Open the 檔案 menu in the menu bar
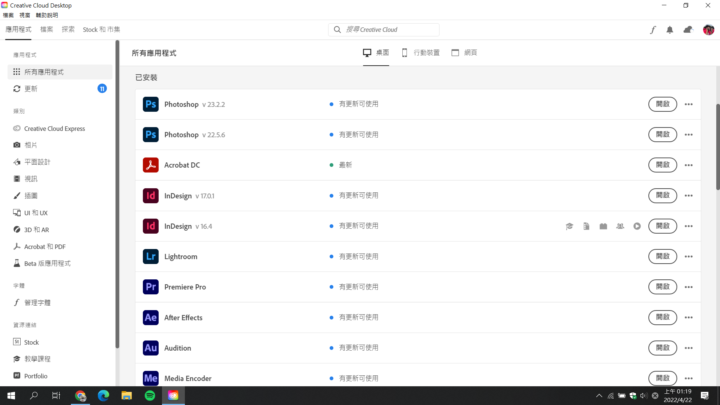This screenshot has height=405, width=720. [9, 16]
